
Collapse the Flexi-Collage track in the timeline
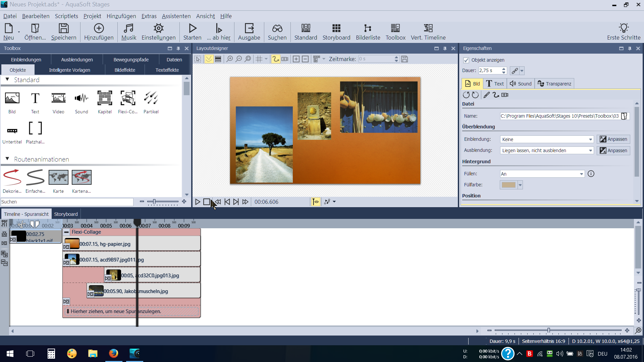click(66, 232)
